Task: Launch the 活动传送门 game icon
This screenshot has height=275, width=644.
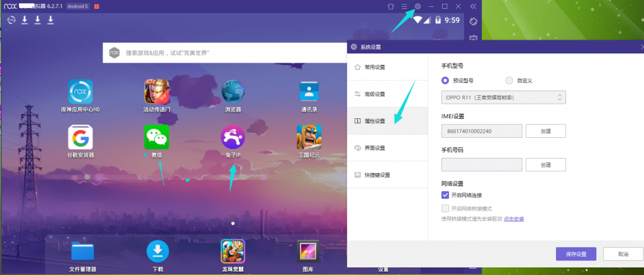Action: coord(157,92)
